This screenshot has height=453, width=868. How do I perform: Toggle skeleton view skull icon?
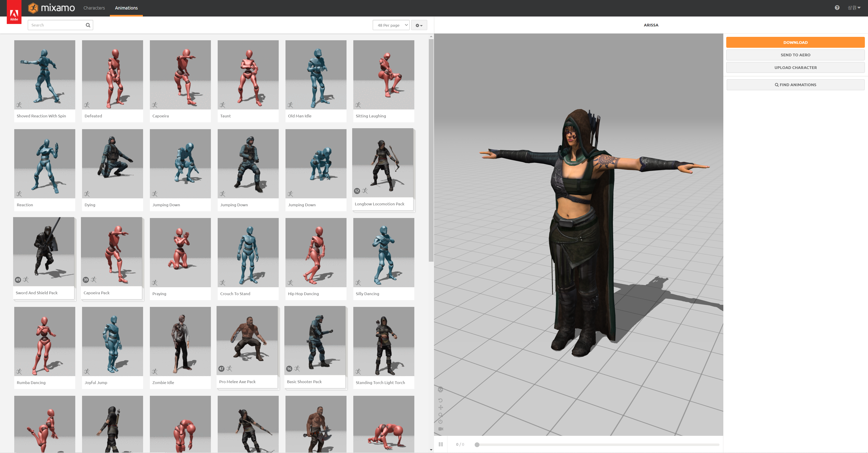[x=440, y=390]
